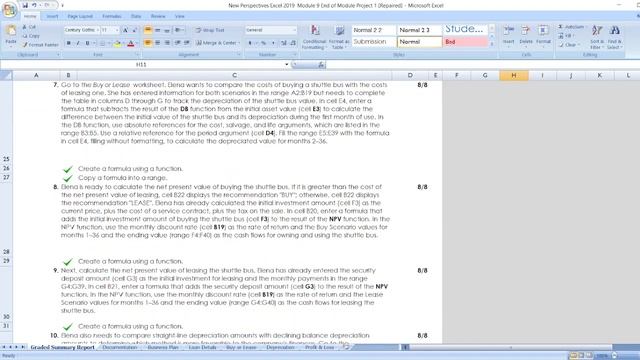Apply the Submission cell style

pos(373,42)
